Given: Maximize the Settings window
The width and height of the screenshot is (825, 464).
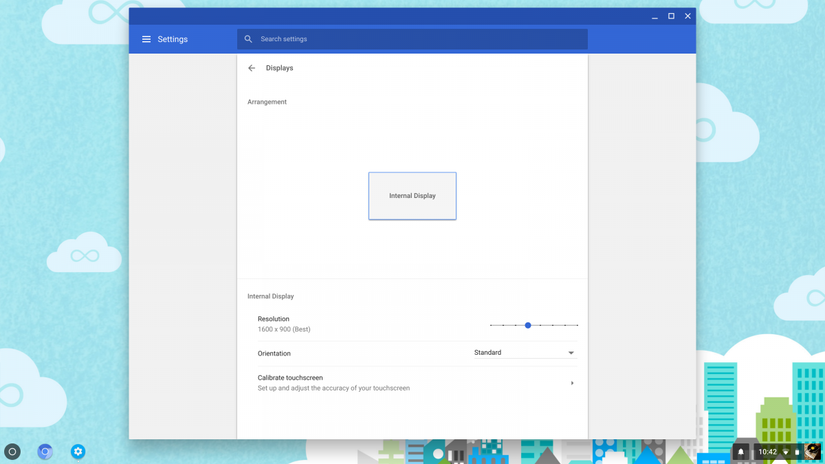Looking at the screenshot, I should point(671,16).
